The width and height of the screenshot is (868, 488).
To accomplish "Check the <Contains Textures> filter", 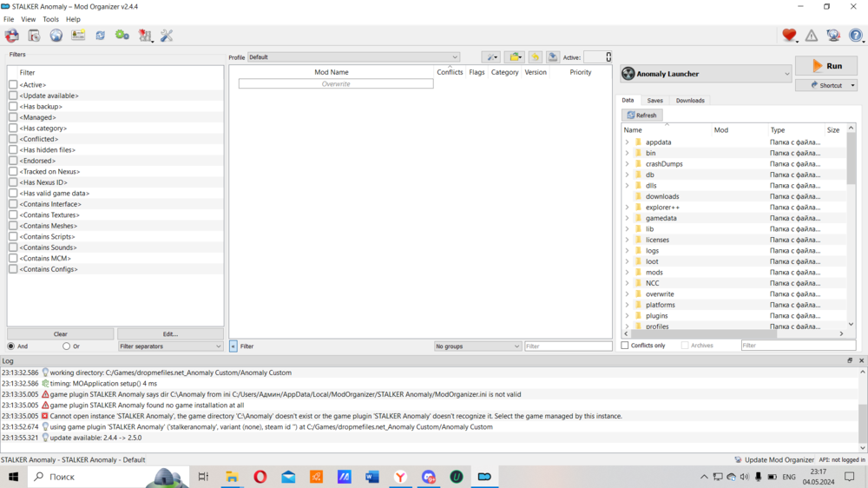I will click(x=13, y=215).
